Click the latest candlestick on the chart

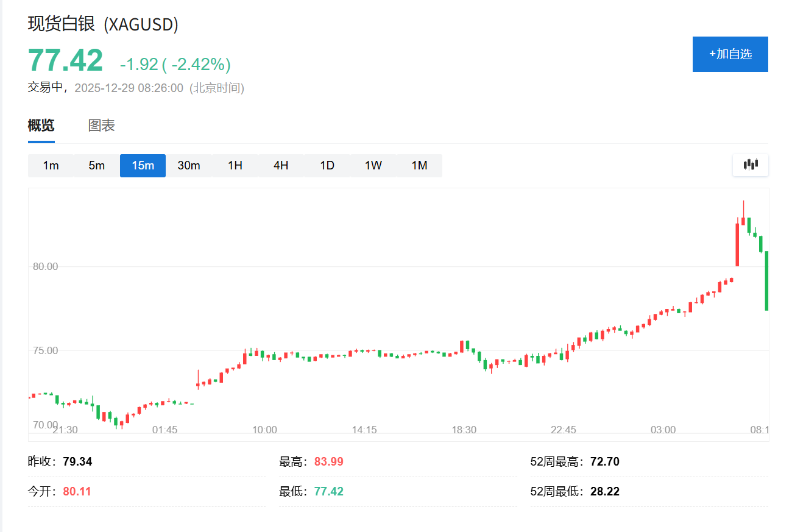click(x=766, y=280)
